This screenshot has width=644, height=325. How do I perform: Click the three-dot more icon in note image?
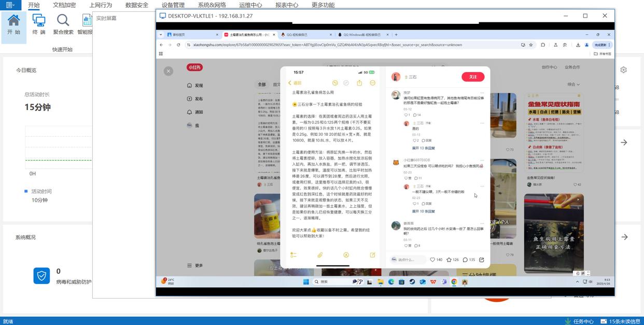pos(372,83)
